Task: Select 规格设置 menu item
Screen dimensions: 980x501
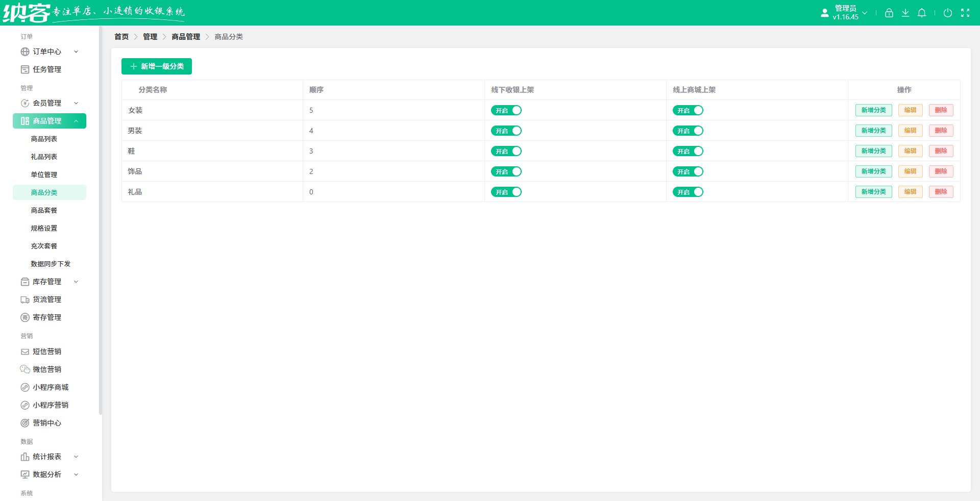Action: (x=44, y=228)
